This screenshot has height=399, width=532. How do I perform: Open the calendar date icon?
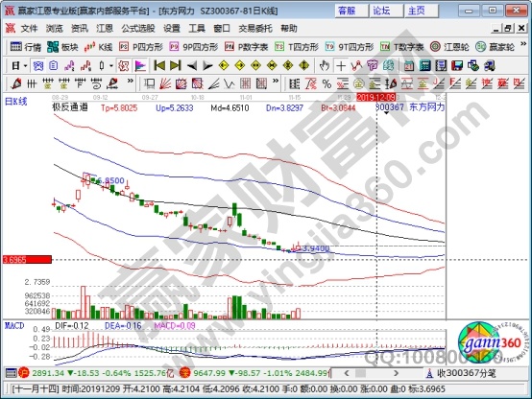click(409, 65)
